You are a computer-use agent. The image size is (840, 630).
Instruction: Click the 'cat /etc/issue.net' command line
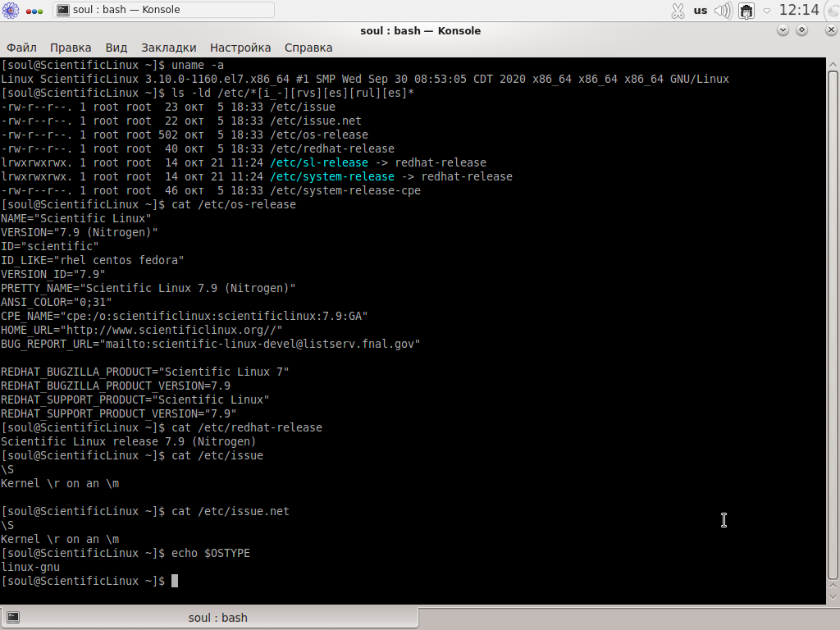pyautogui.click(x=231, y=511)
